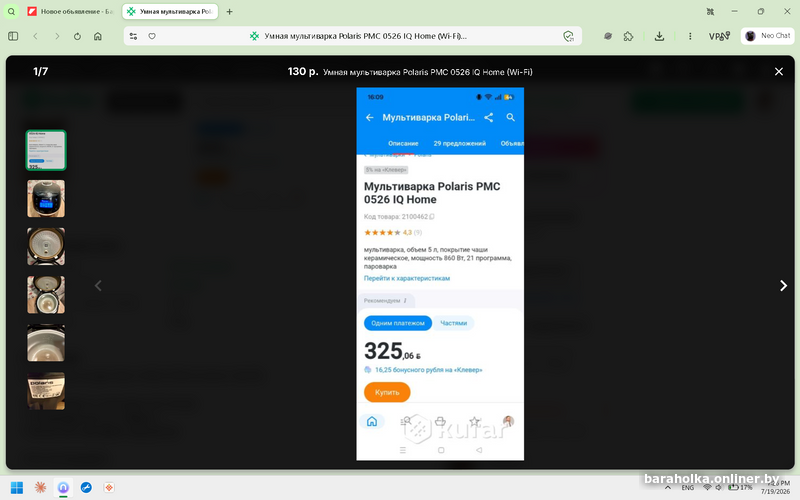The width and height of the screenshot is (800, 500).
Task: Select the third thumbnail showing the lid
Action: [46, 246]
